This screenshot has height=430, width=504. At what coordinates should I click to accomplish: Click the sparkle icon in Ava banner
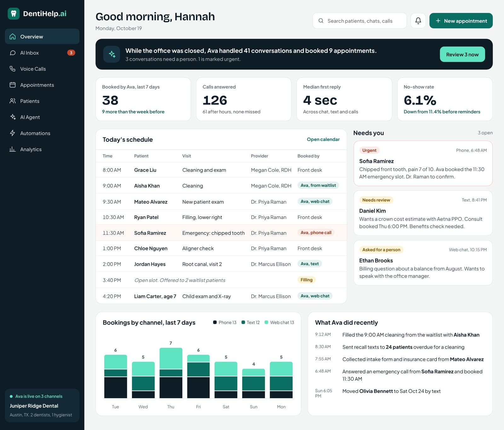point(112,54)
